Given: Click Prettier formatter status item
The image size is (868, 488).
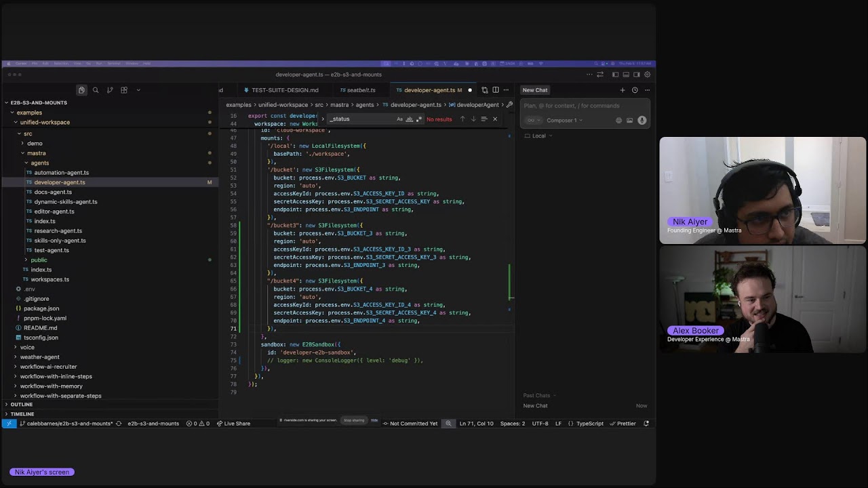Looking at the screenshot, I should (623, 424).
